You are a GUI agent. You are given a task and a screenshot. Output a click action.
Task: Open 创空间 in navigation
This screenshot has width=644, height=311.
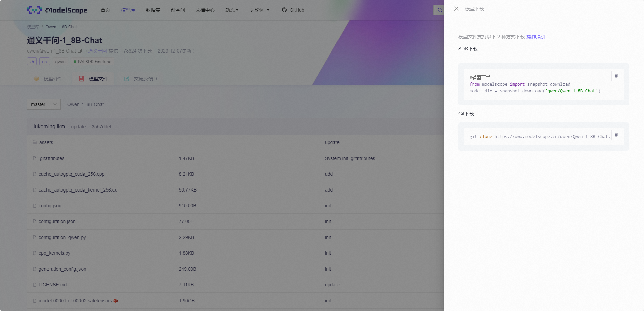[x=178, y=10]
